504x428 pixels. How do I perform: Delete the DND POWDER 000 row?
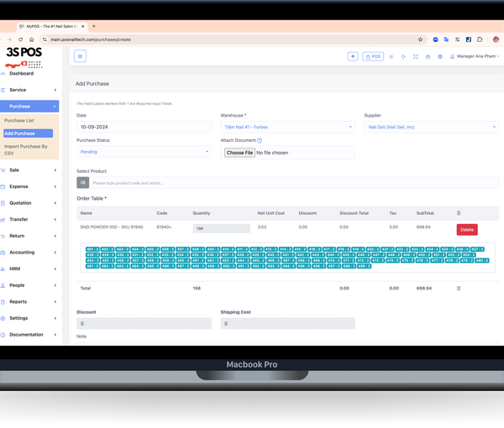467,229
